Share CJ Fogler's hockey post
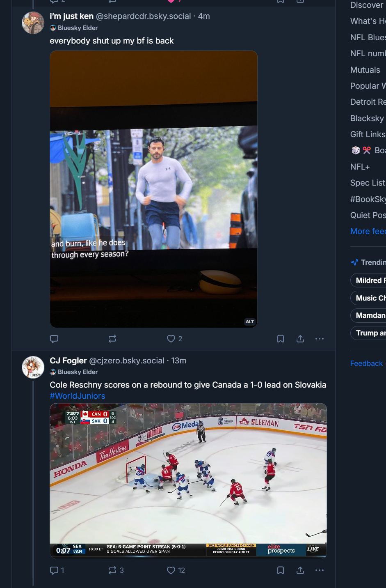Screen dimensions: 386x588 tap(300, 570)
